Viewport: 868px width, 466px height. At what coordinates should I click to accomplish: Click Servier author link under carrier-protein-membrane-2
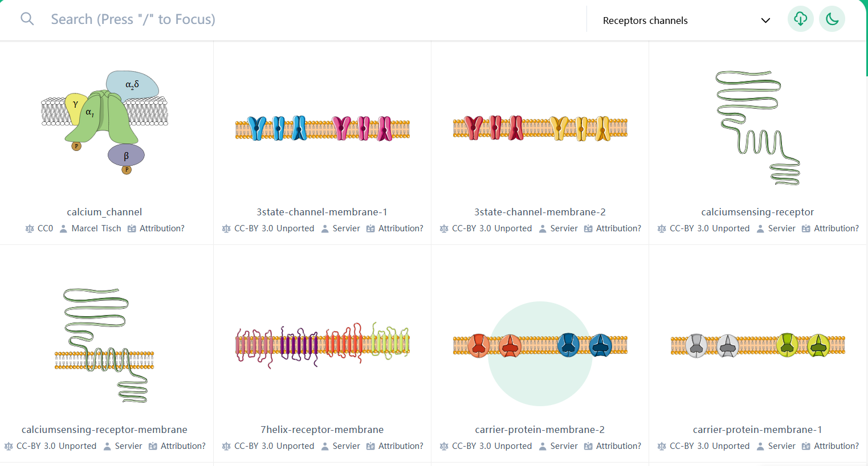(x=564, y=446)
